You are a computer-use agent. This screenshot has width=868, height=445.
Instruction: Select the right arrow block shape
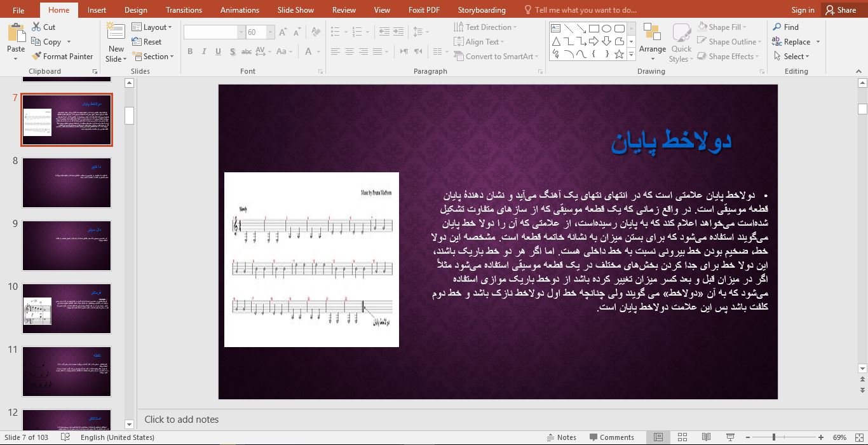[593, 41]
